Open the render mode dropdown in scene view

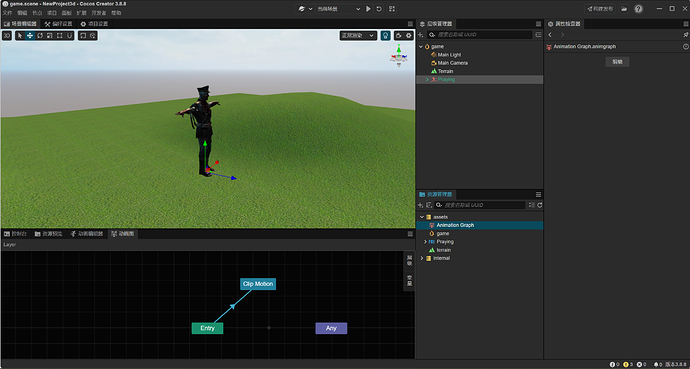[358, 36]
